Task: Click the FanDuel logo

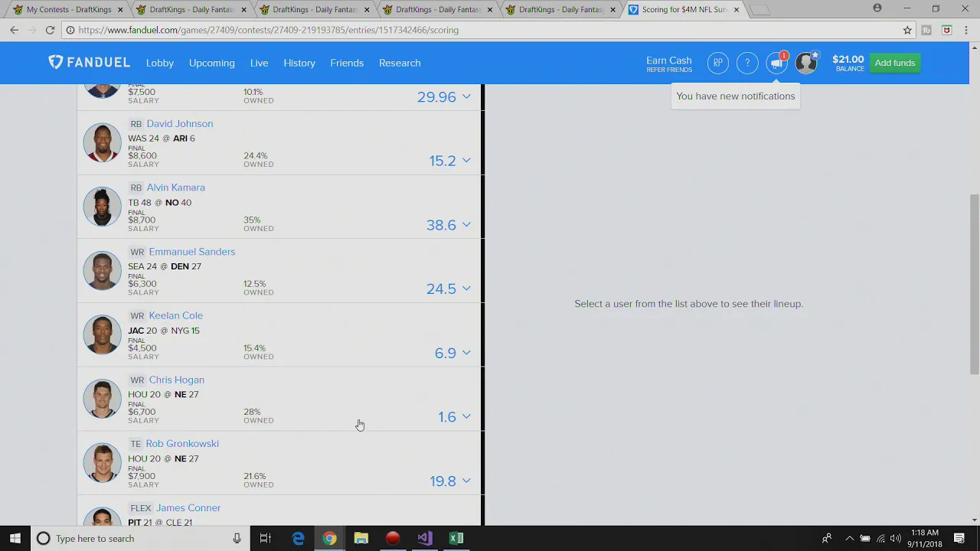Action: coord(89,63)
